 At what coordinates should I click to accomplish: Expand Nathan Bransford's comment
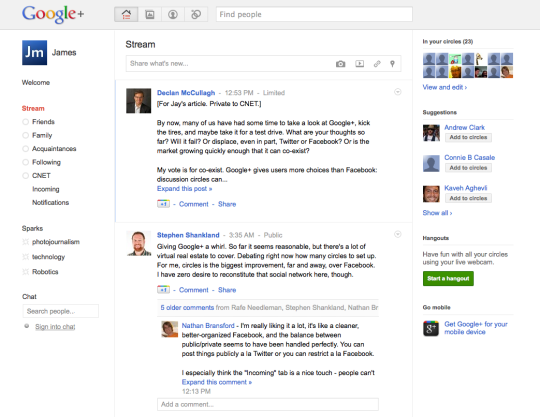(x=217, y=382)
